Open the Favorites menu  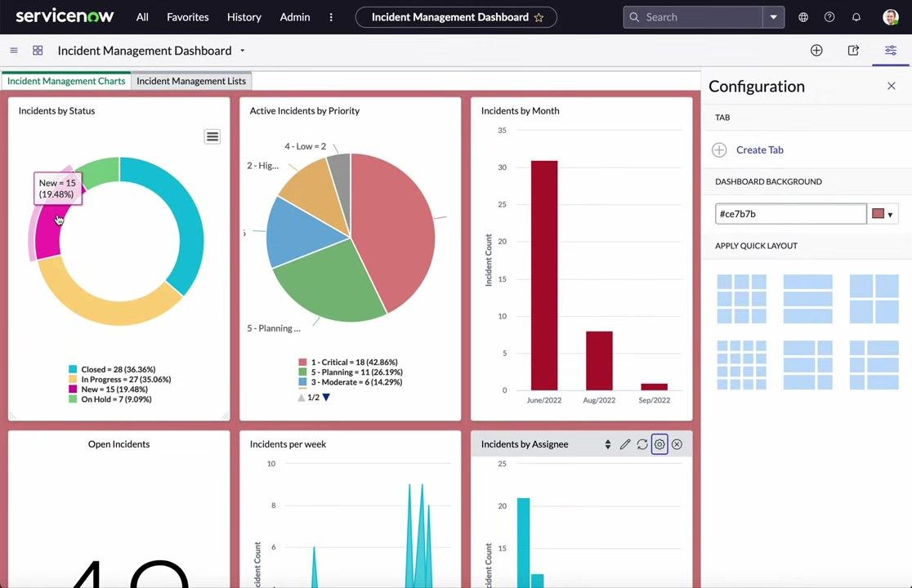[187, 17]
